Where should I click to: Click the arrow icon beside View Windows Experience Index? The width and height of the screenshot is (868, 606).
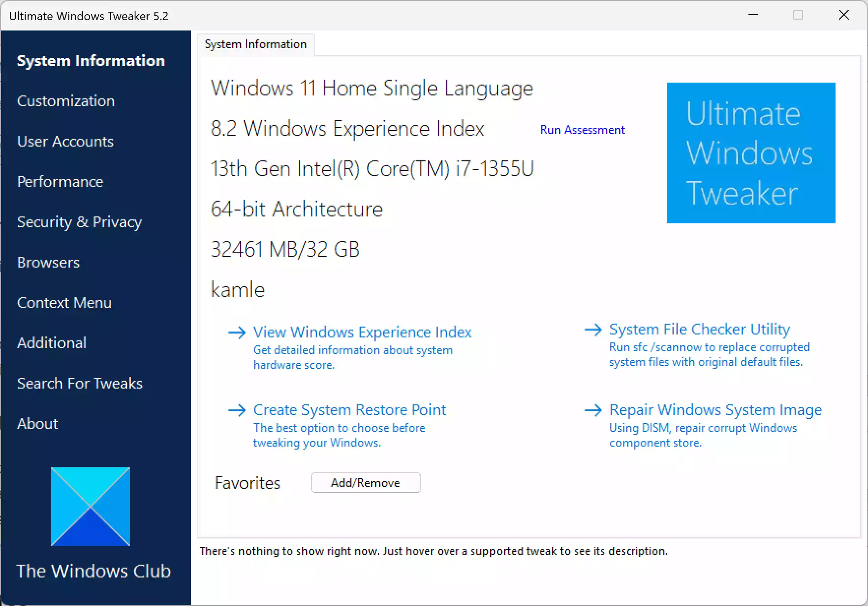click(x=238, y=333)
